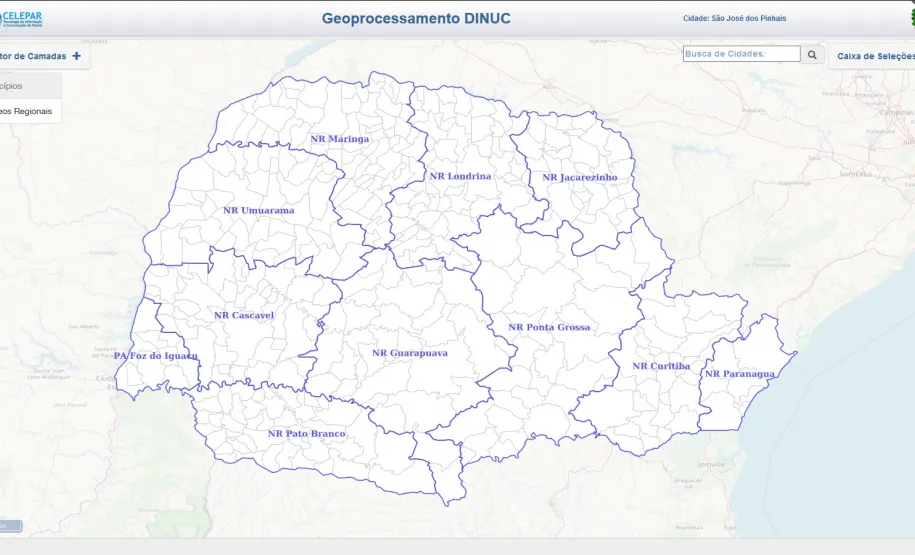Select the Municípios layer entry
915x555 pixels.
(x=30, y=86)
